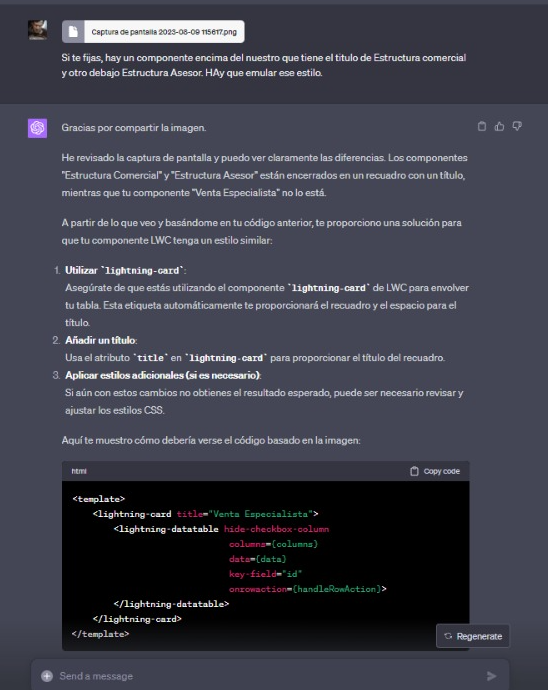Click the sentence "Aquí te muestro cómo debería verse"
The width and height of the screenshot is (548, 690).
pos(211,440)
